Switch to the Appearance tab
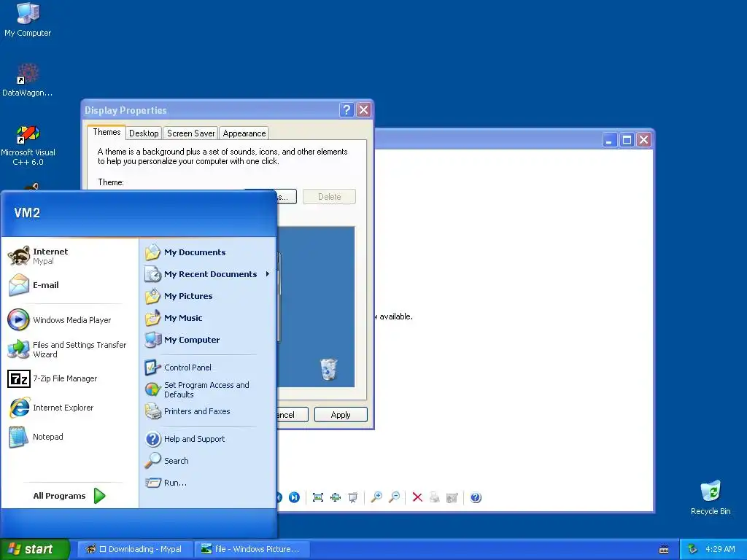The height and width of the screenshot is (560, 747). coord(244,133)
